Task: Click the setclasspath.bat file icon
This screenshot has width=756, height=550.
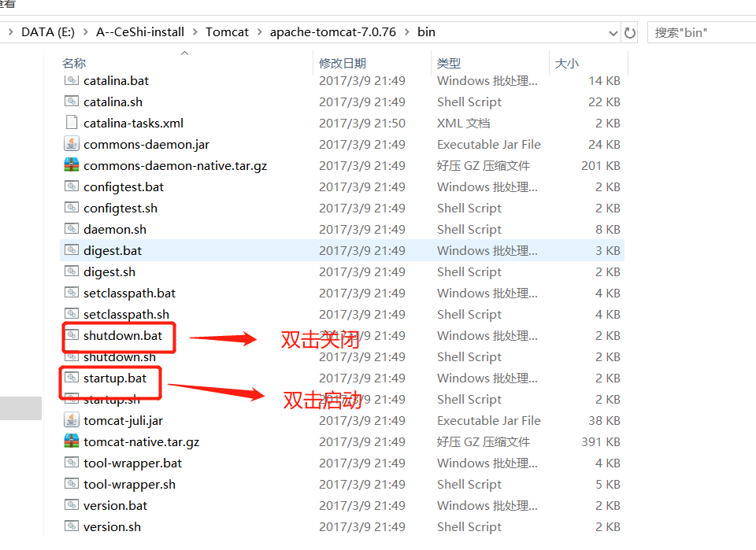Action: point(72,293)
